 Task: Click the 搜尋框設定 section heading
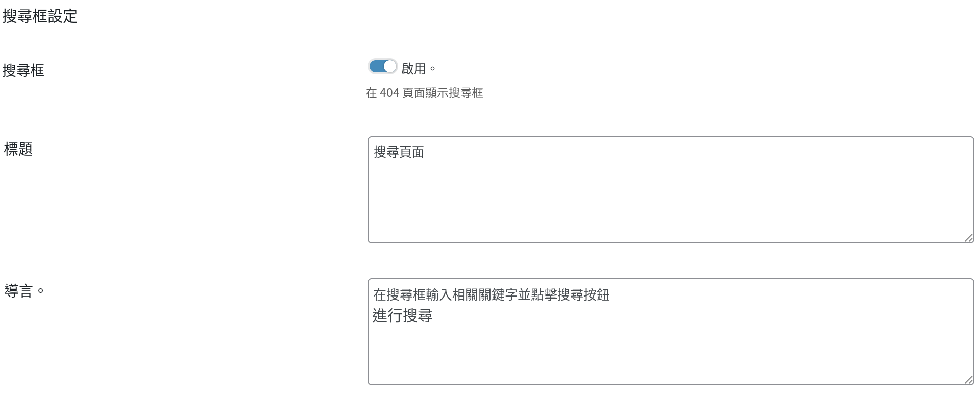(x=40, y=16)
